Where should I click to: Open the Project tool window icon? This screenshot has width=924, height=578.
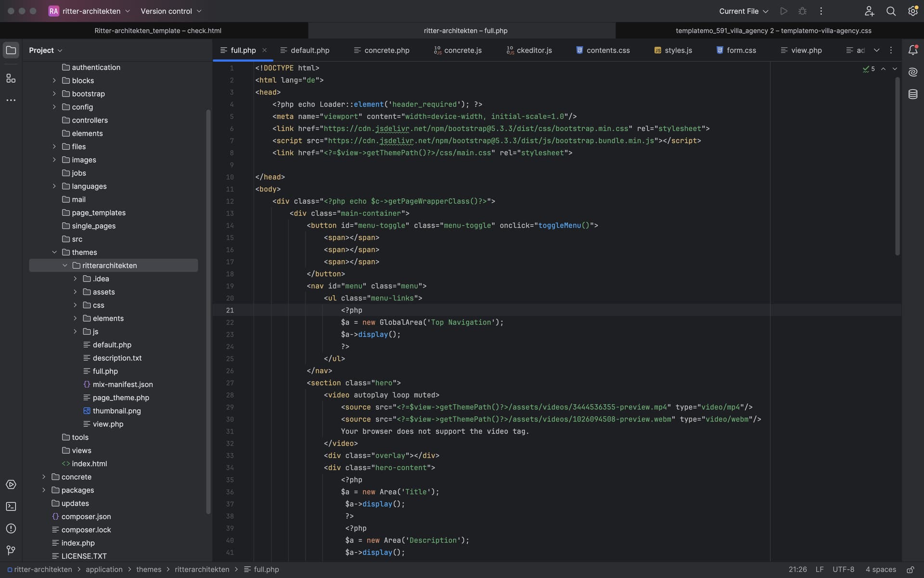coord(11,50)
